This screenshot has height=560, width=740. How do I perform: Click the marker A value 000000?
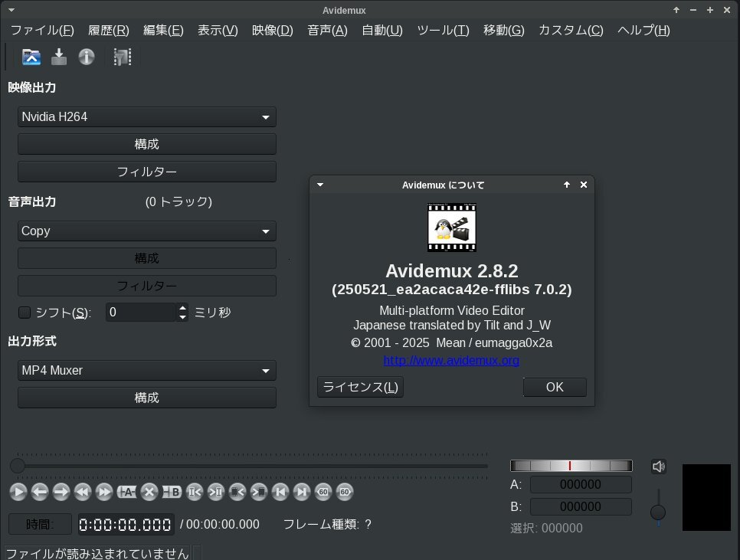[x=581, y=484]
